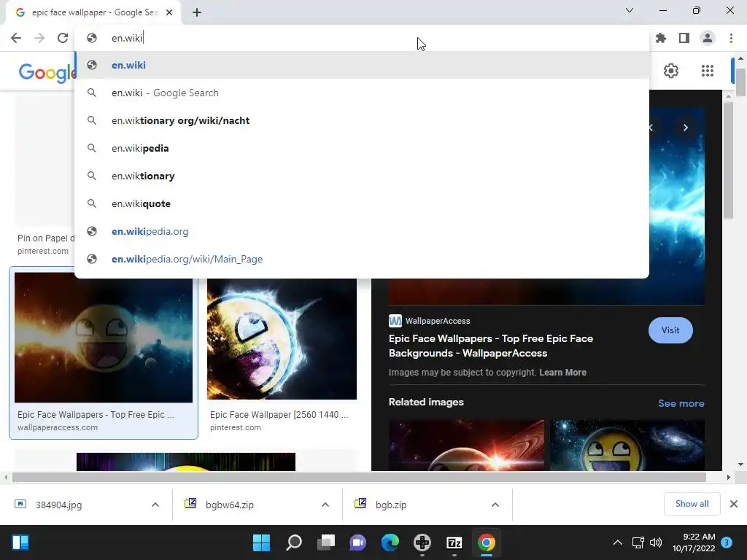Viewport: 747px width, 560px height.
Task: Open the volume tray icon
Action: (x=656, y=542)
